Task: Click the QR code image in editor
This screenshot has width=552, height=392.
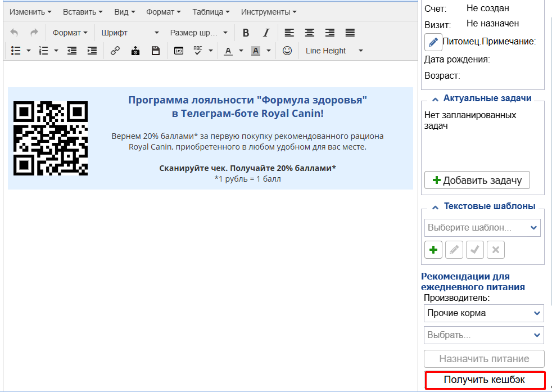Action: 51,138
